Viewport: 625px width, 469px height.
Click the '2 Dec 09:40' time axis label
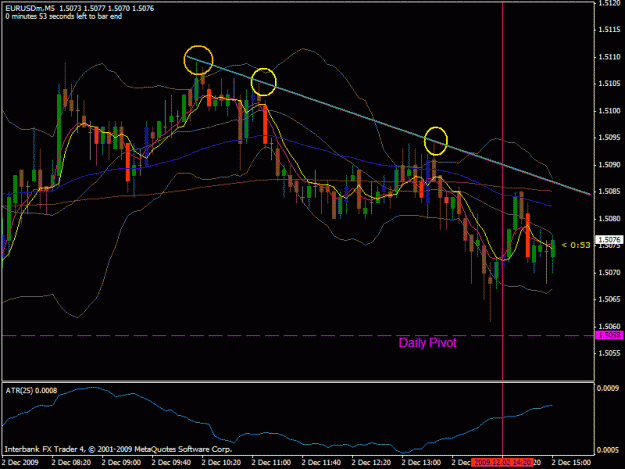click(x=171, y=462)
